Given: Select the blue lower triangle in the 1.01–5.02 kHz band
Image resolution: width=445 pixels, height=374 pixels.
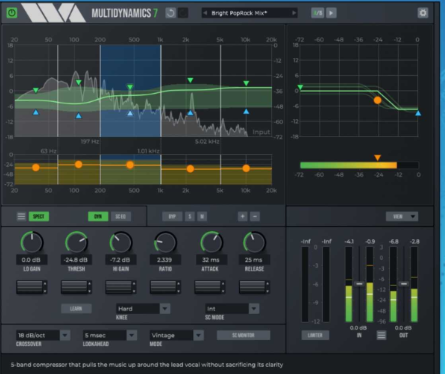Looking at the screenshot, I should (190, 113).
